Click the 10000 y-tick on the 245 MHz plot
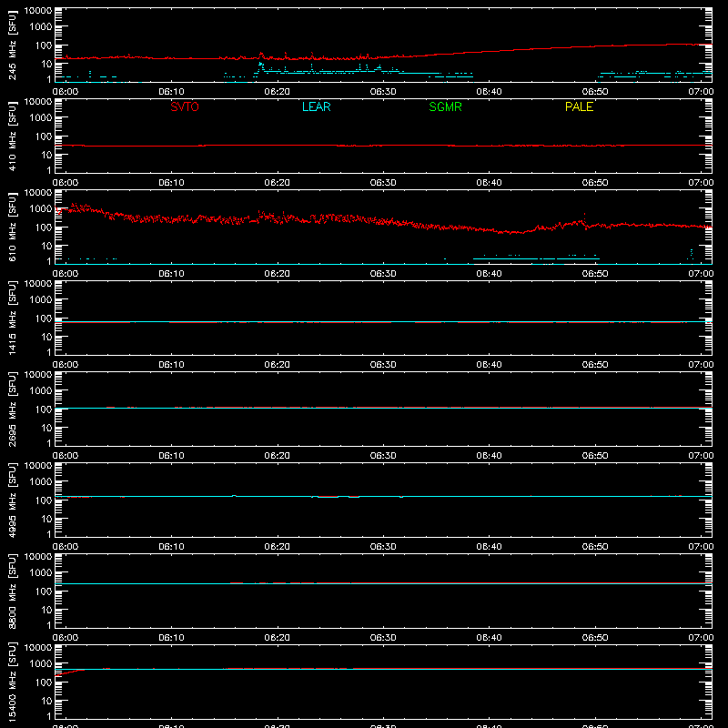The width and height of the screenshot is (728, 728). coord(38,11)
